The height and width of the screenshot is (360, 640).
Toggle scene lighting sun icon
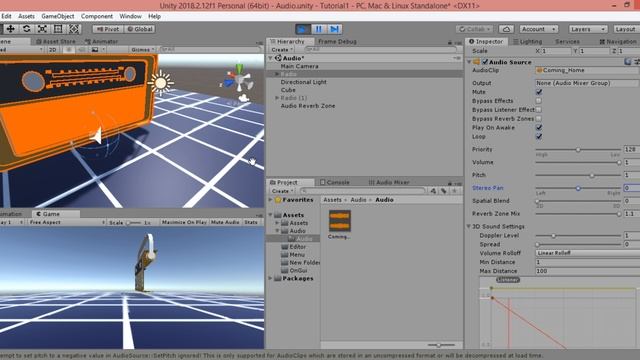(x=69, y=49)
